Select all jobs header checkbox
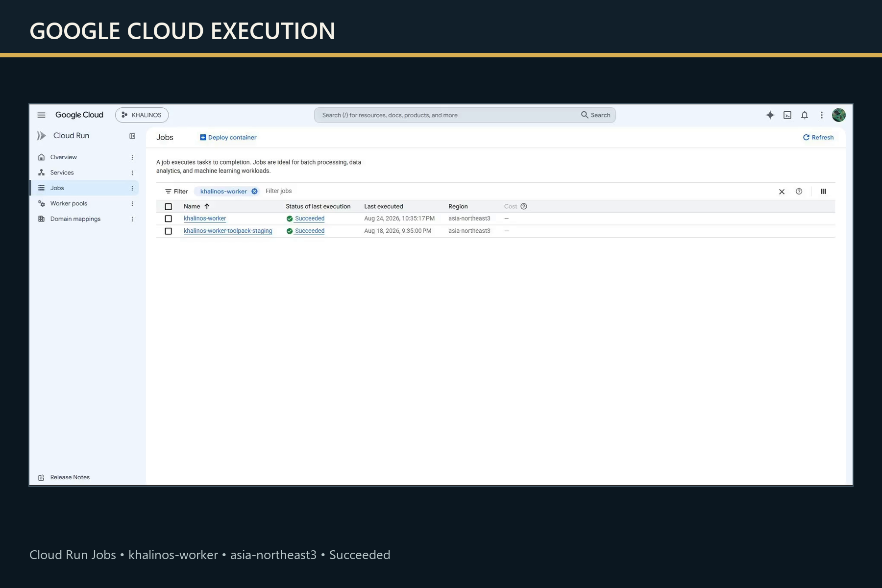The height and width of the screenshot is (588, 882). [x=168, y=207]
